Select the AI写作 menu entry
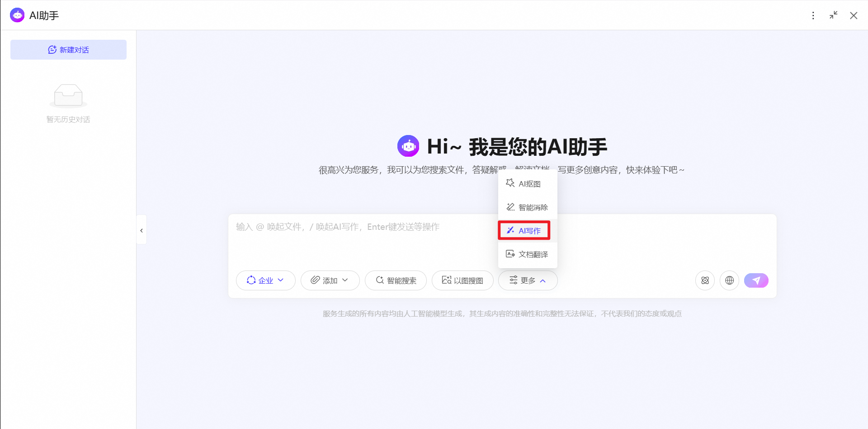 click(524, 230)
